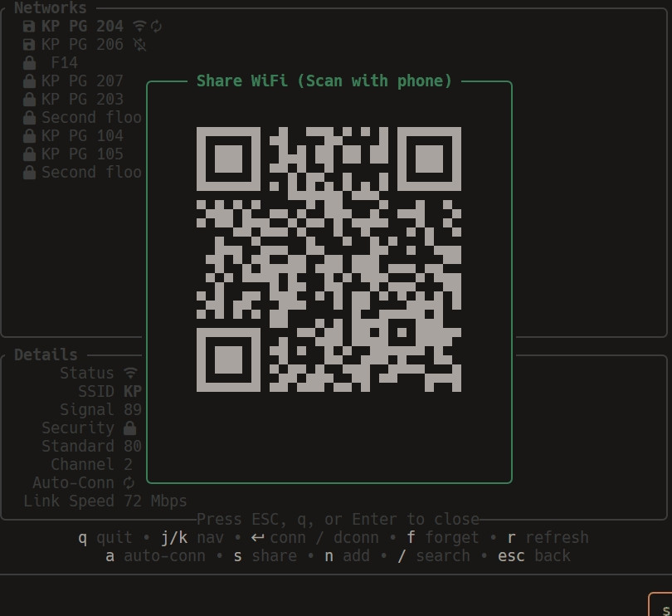
Task: Click the s share shortcut hint
Action: tap(265, 556)
